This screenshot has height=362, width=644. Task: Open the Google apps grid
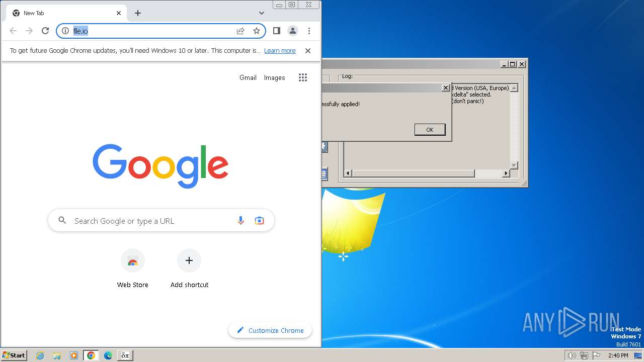pos(303,77)
